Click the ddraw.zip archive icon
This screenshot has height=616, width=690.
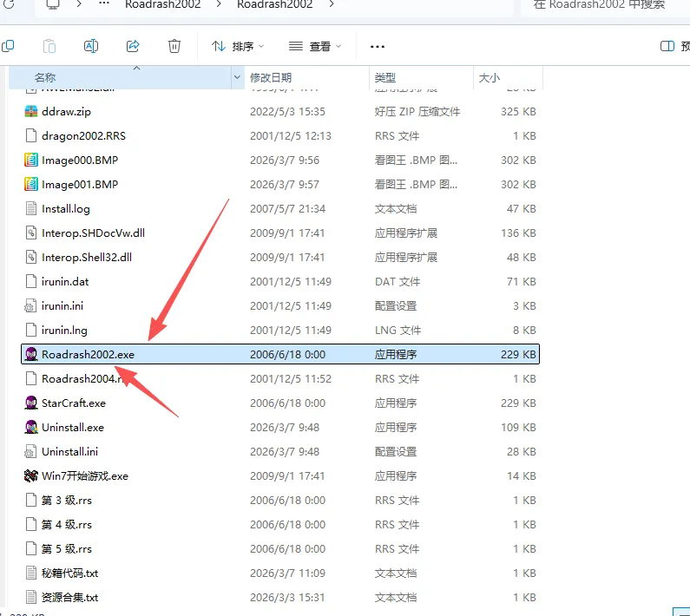(30, 111)
